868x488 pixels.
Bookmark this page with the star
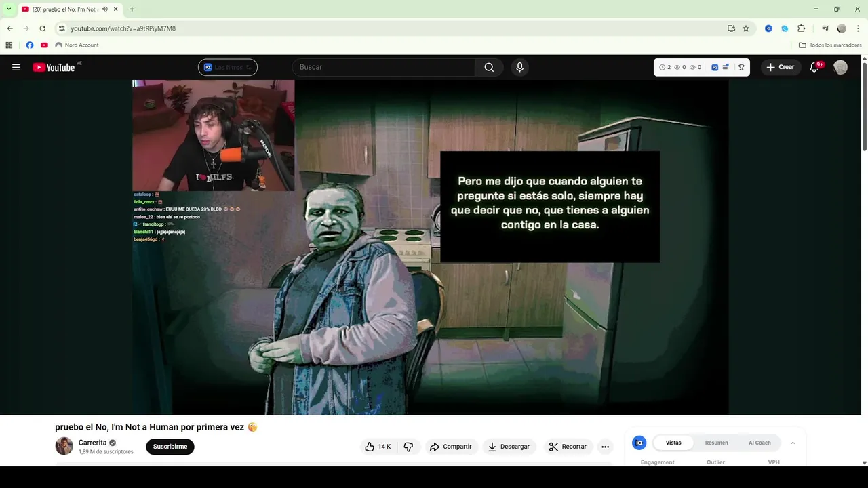pyautogui.click(x=746, y=28)
